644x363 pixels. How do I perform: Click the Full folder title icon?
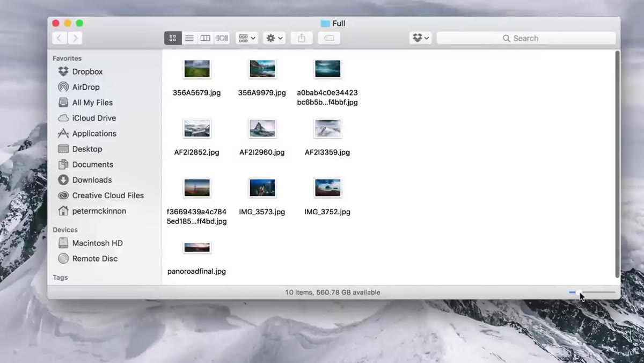(325, 24)
